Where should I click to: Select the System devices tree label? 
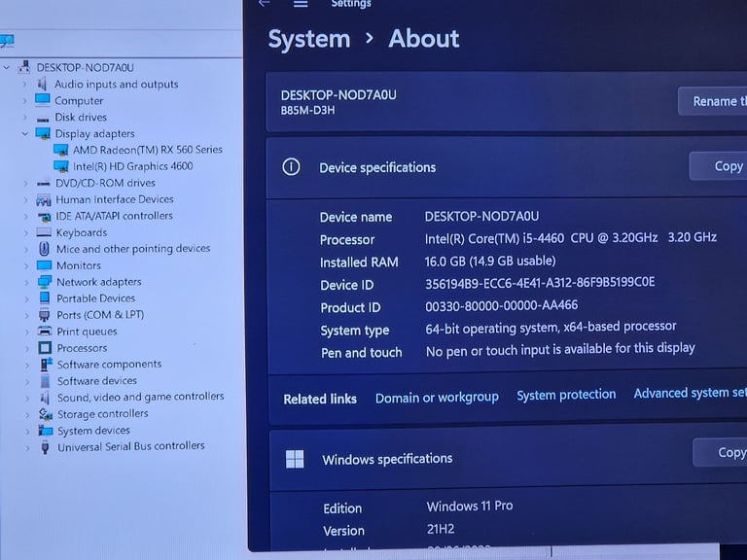click(93, 431)
